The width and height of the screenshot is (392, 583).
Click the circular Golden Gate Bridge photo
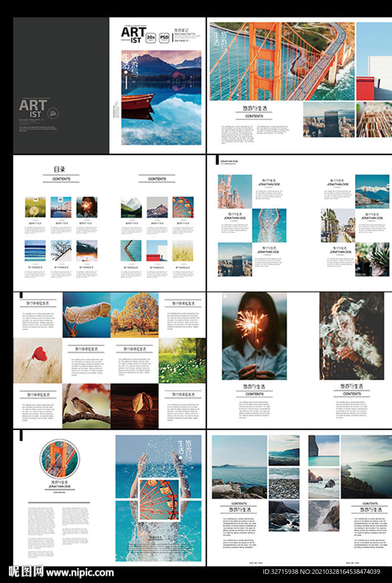(60, 459)
